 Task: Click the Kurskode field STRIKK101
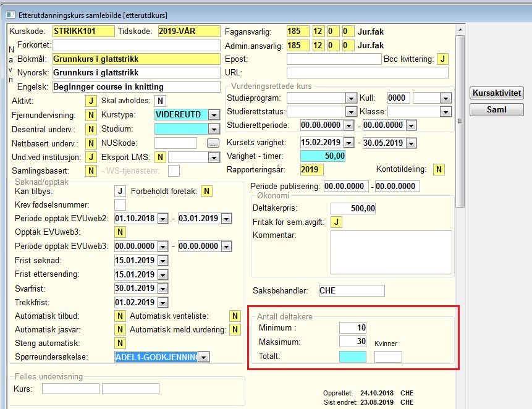click(84, 32)
